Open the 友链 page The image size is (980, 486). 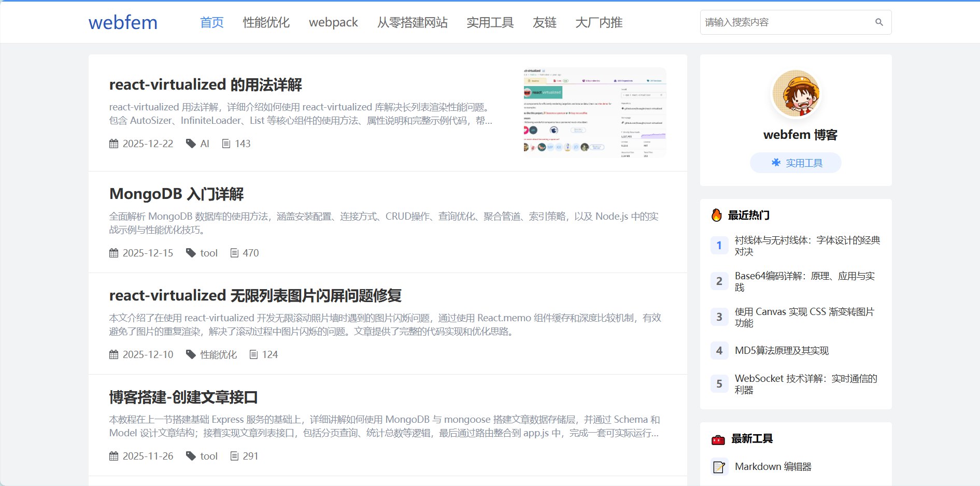[544, 22]
